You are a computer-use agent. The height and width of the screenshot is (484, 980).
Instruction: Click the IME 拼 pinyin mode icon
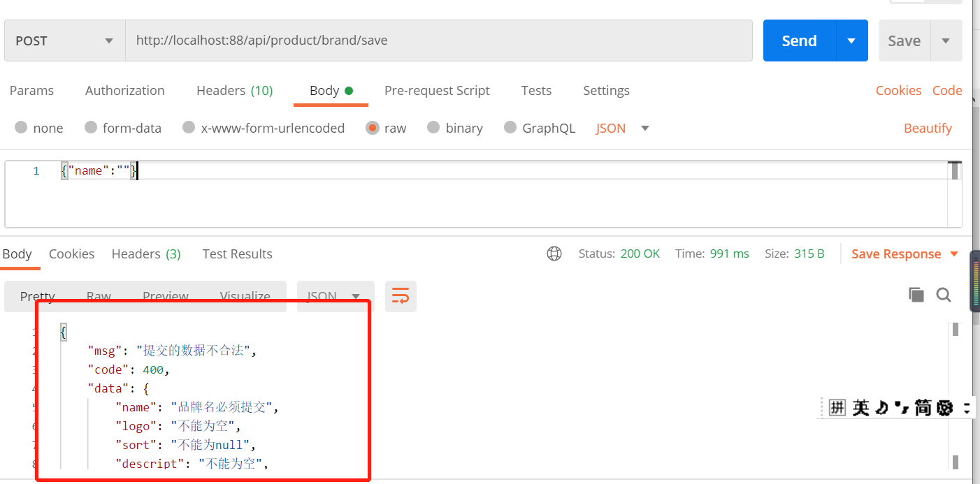coord(837,407)
